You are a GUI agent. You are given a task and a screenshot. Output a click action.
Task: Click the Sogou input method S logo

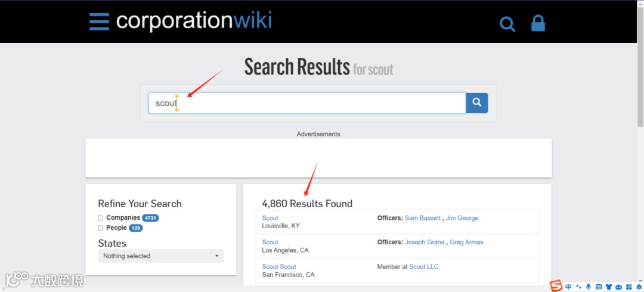click(556, 286)
